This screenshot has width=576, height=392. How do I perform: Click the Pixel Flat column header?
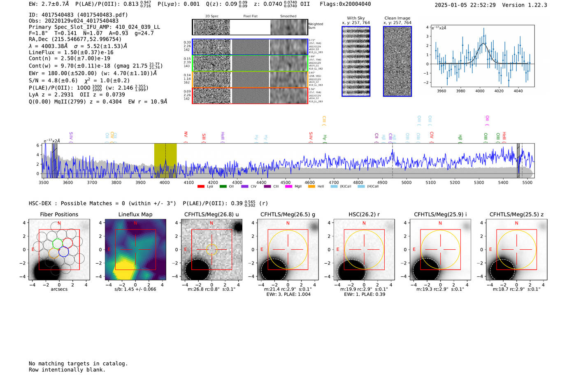click(x=251, y=16)
